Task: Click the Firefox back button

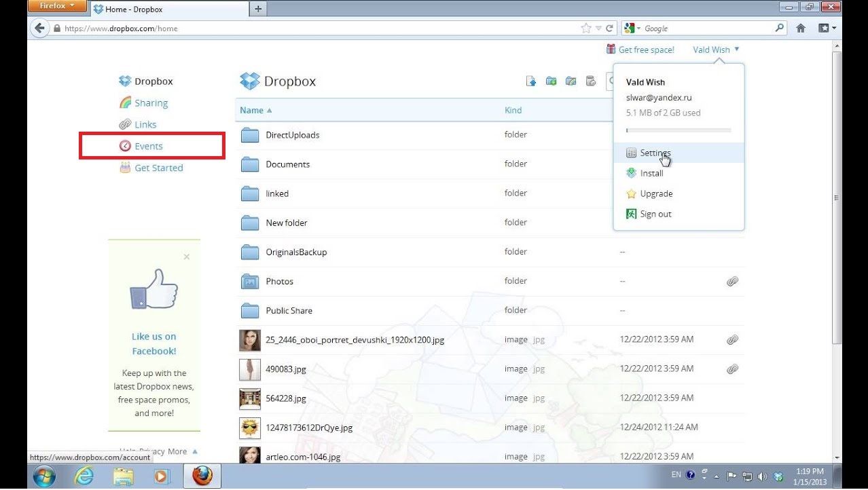Action: click(x=39, y=29)
